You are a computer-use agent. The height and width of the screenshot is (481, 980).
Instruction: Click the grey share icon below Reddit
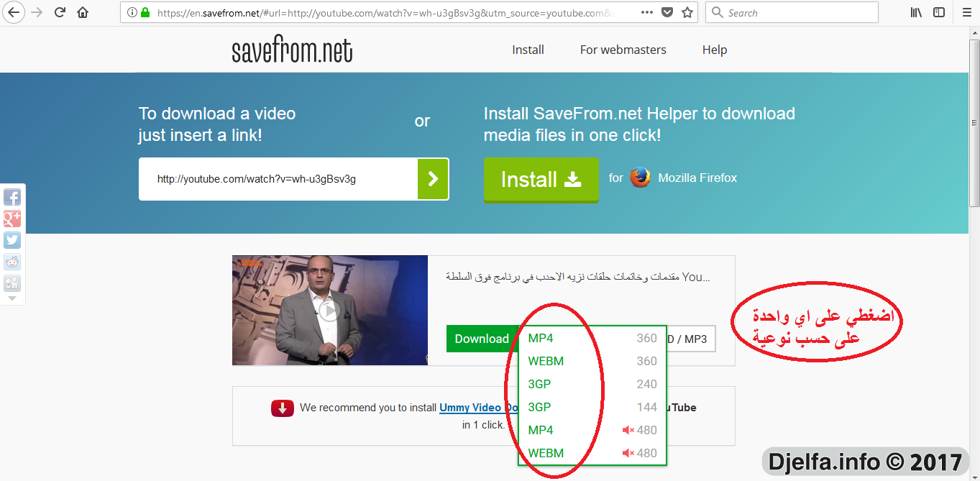click(x=12, y=283)
